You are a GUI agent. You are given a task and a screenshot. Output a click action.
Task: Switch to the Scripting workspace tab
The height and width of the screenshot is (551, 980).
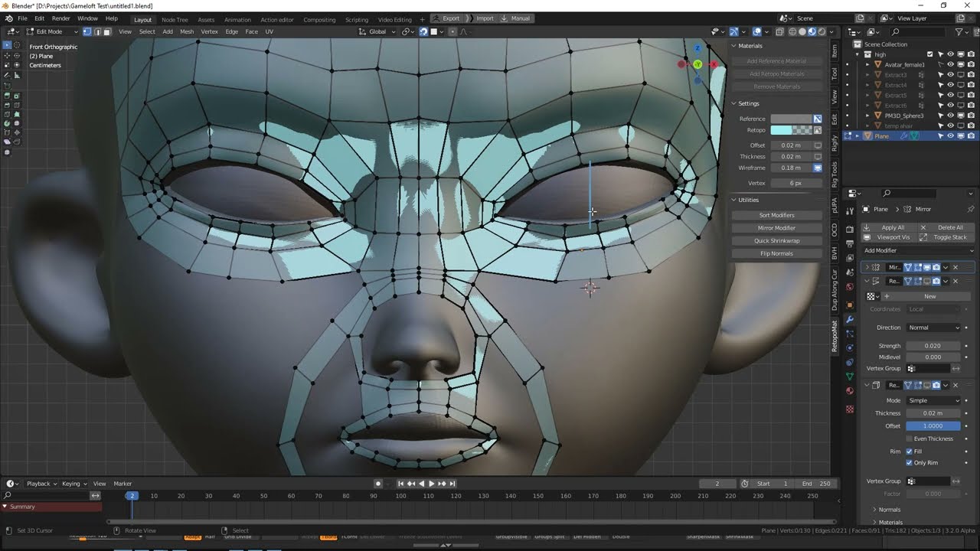pos(356,19)
